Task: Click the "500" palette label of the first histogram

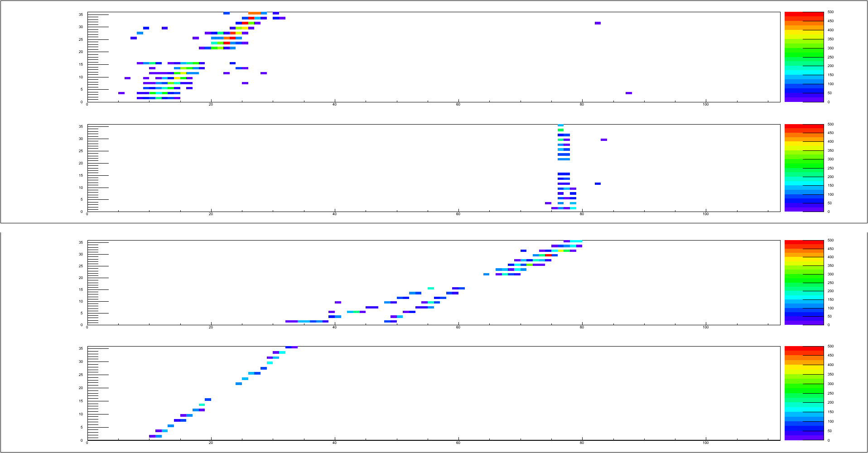Action: click(x=830, y=12)
